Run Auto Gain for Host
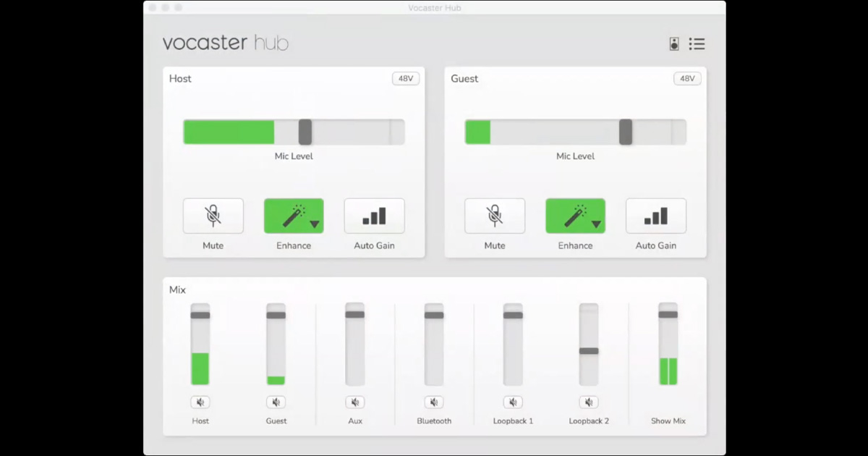Viewport: 868px width, 456px height. 374,216
